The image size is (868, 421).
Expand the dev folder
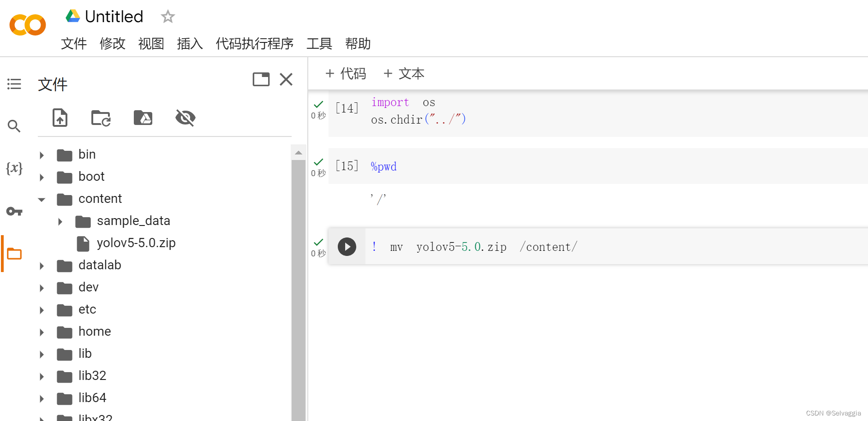click(x=42, y=288)
